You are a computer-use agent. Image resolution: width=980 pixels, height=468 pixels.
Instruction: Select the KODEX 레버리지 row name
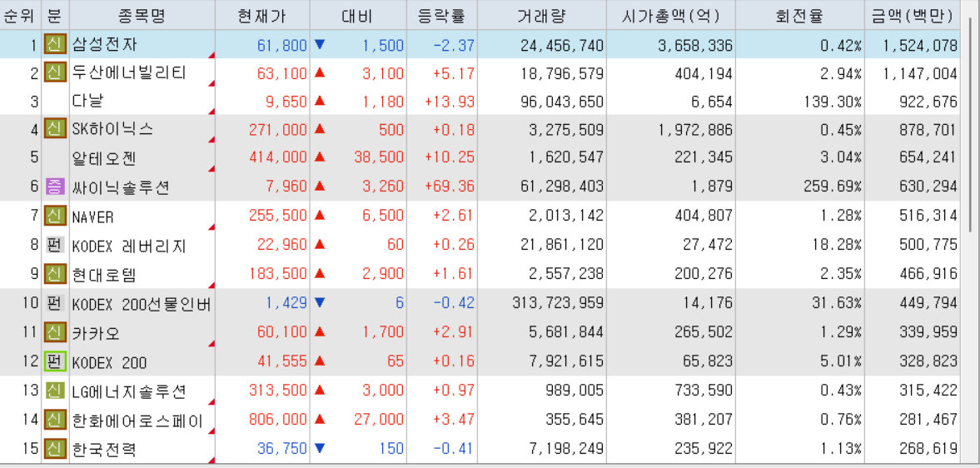click(x=129, y=246)
